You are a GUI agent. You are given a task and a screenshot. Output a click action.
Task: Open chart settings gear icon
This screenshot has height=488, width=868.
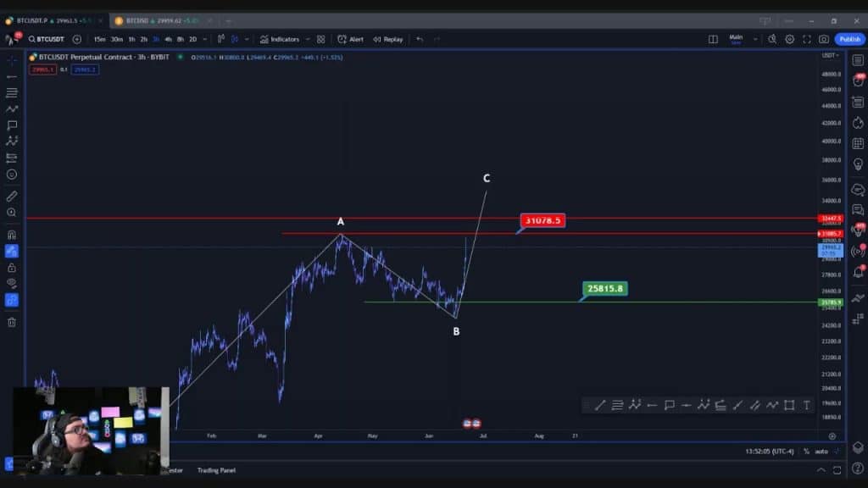(789, 39)
